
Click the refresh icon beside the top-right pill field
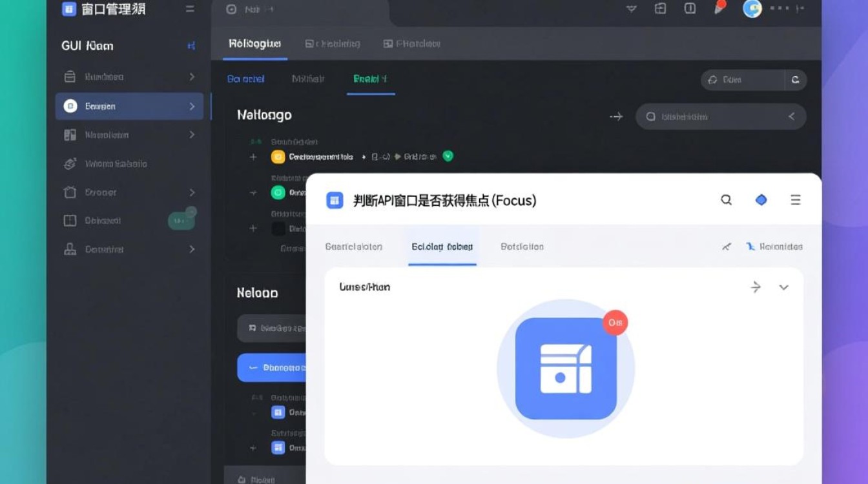[x=795, y=80]
